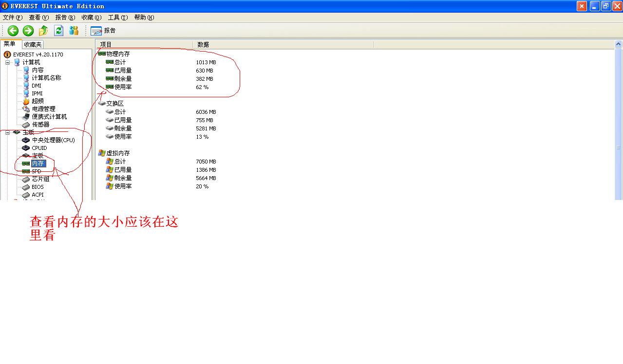Click the Up level arrow toolbar icon
Image resolution: width=623 pixels, height=364 pixels.
click(x=43, y=31)
